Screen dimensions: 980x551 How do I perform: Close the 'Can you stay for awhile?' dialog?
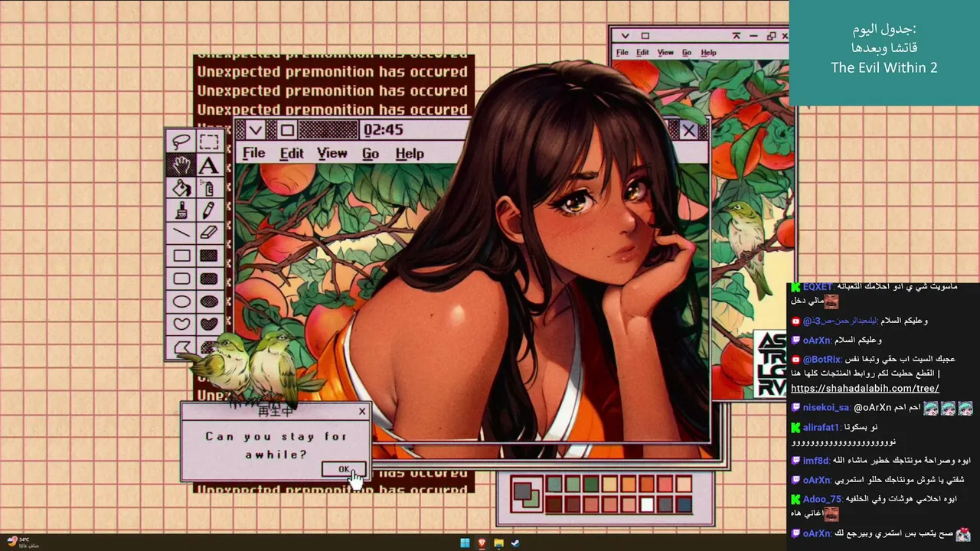[x=362, y=412]
